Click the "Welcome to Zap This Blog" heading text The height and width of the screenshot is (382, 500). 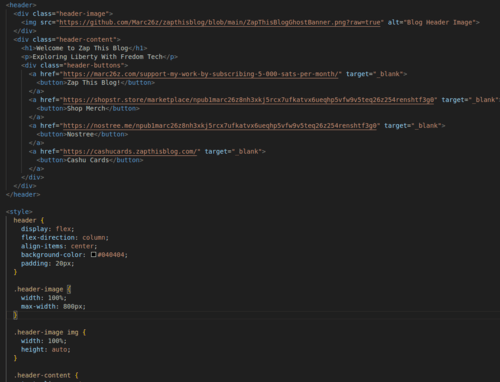[x=82, y=48]
